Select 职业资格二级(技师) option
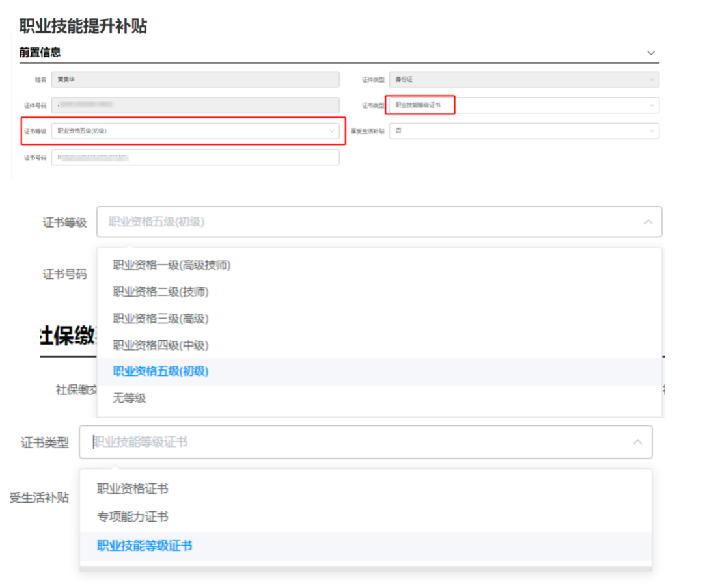The height and width of the screenshot is (588, 703). [161, 292]
